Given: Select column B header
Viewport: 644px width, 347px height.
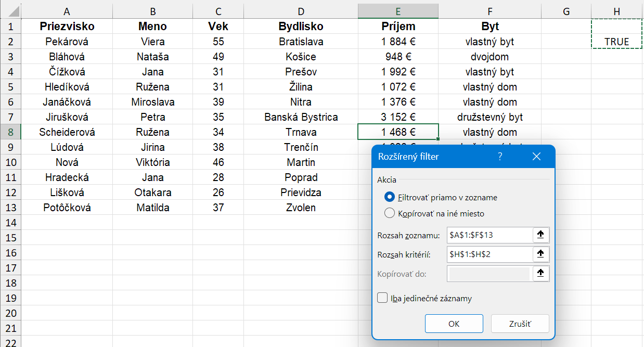Looking at the screenshot, I should [x=152, y=11].
